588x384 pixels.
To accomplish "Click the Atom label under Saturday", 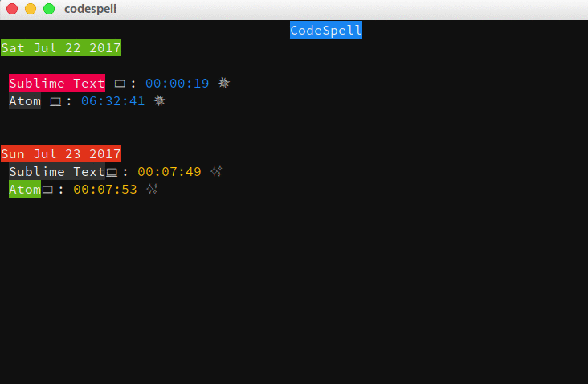I will [x=25, y=101].
